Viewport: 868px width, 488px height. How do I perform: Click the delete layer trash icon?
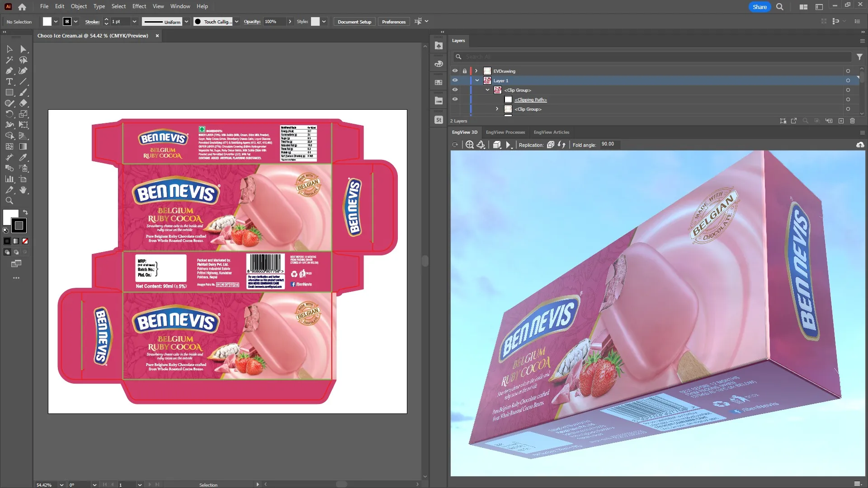(x=853, y=121)
